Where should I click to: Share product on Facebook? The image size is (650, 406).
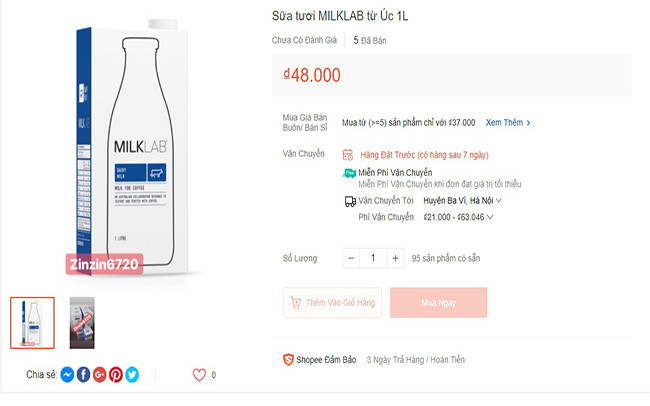coord(83,375)
